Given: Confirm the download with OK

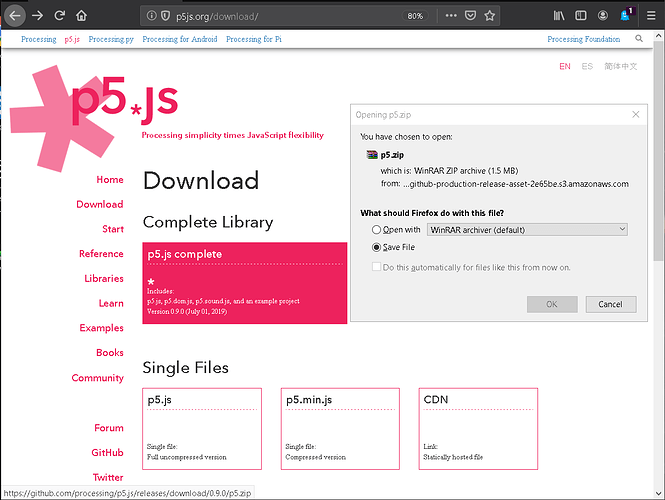Looking at the screenshot, I should [552, 304].
